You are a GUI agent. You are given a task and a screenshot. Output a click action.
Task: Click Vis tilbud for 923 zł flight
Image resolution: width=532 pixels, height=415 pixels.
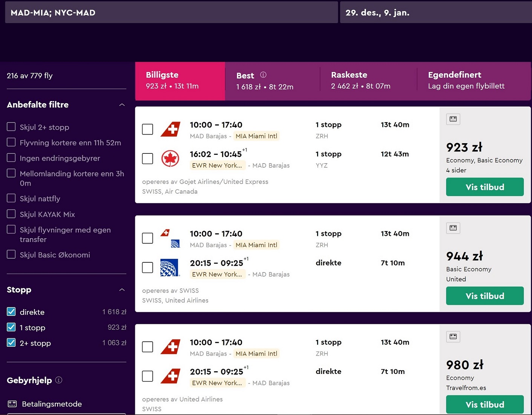[485, 187]
